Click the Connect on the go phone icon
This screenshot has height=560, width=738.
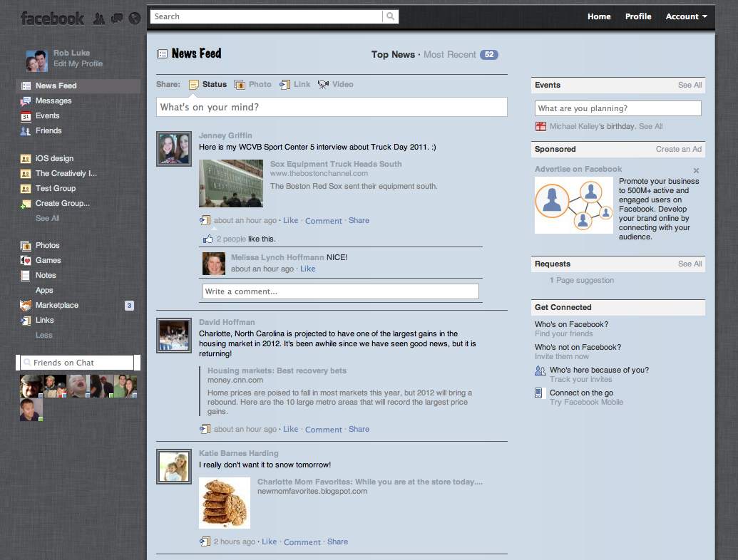pyautogui.click(x=540, y=393)
